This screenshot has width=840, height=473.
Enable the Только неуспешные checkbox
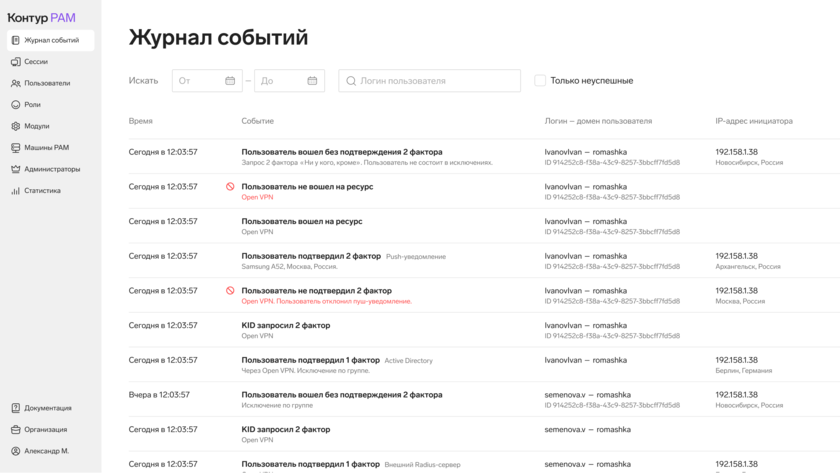(x=540, y=81)
